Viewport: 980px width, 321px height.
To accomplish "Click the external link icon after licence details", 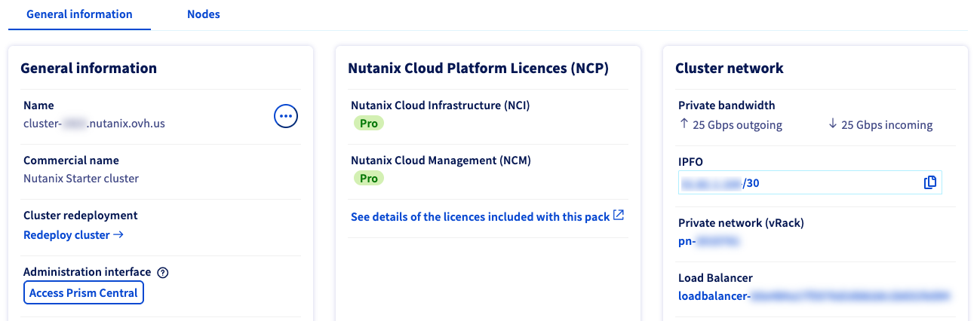I will [x=619, y=216].
